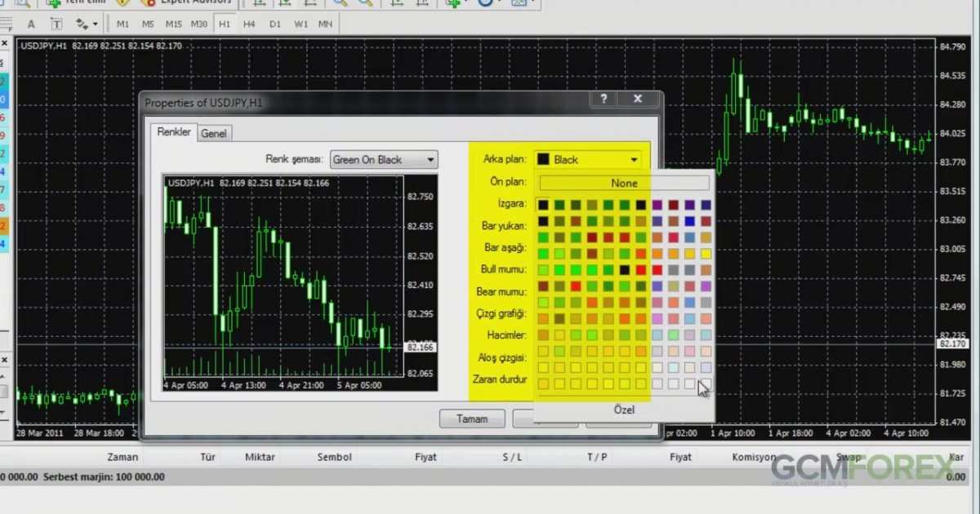Image resolution: width=980 pixels, height=514 pixels.
Task: Switch chart to H4 timeframe
Action: coord(249,24)
